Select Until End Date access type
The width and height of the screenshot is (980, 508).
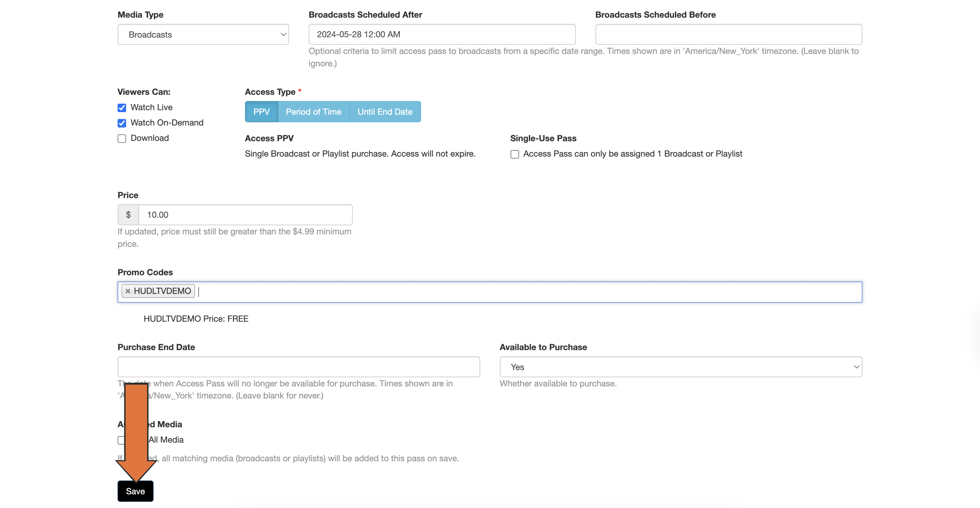(x=385, y=111)
